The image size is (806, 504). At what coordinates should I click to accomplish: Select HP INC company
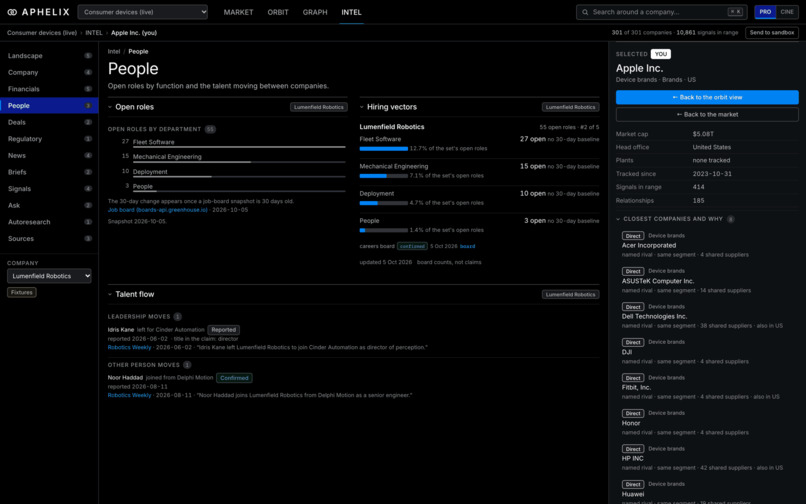pos(632,458)
